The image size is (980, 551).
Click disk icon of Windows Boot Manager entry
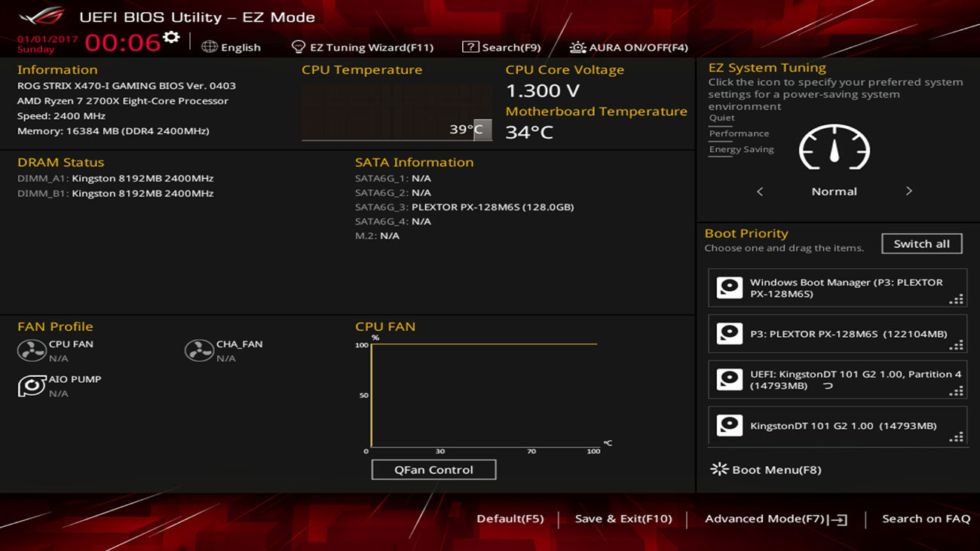[729, 288]
